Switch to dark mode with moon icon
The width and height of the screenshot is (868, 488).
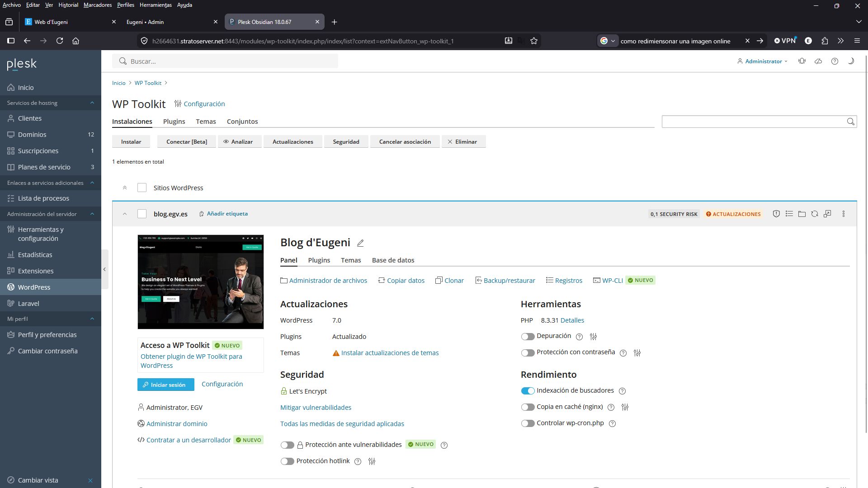(851, 61)
